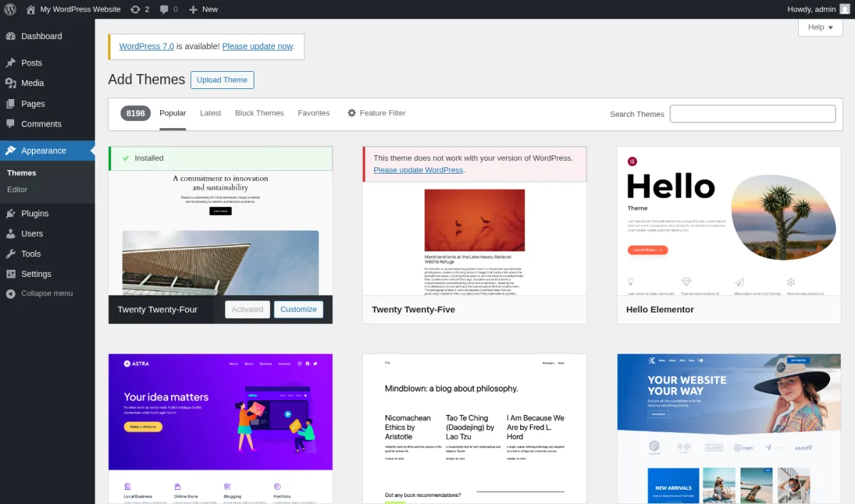
Task: Switch to the Latest tab
Action: [x=210, y=113]
